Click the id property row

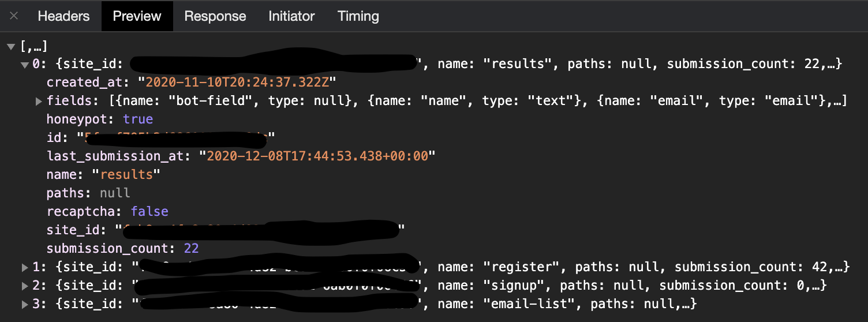[x=160, y=138]
